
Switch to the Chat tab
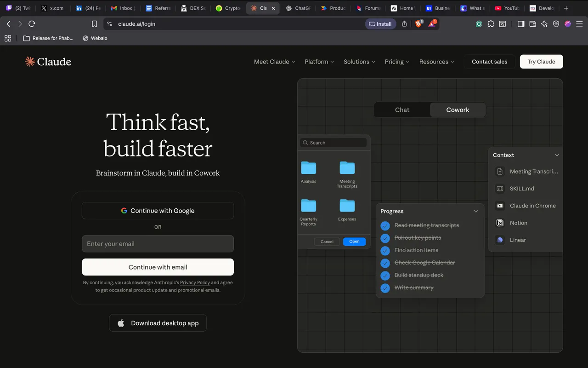coord(402,110)
